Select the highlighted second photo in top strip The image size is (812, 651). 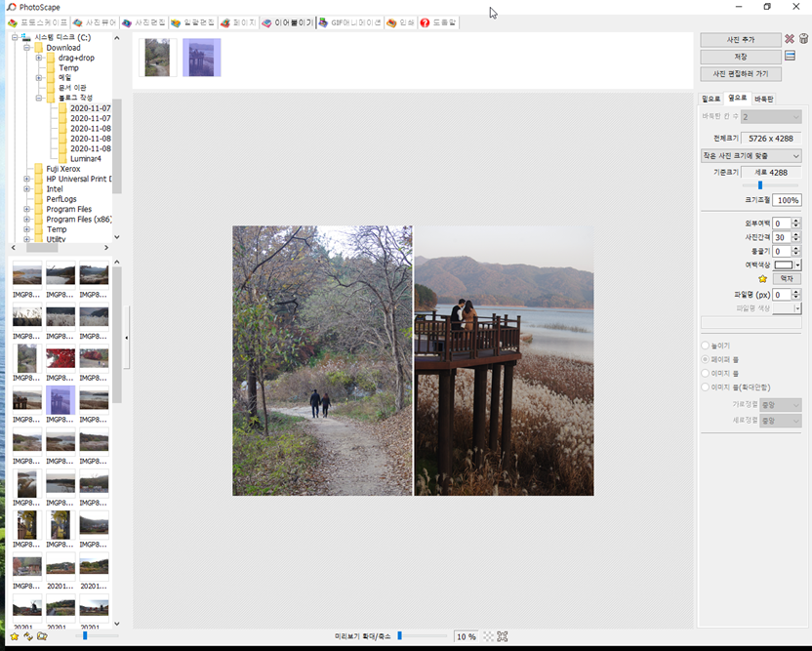(x=201, y=58)
